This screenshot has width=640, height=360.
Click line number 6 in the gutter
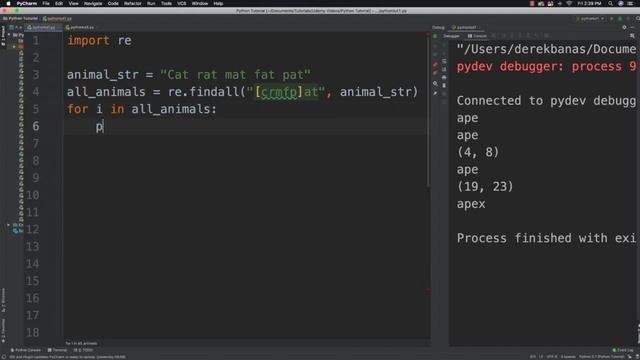pyautogui.click(x=36, y=126)
